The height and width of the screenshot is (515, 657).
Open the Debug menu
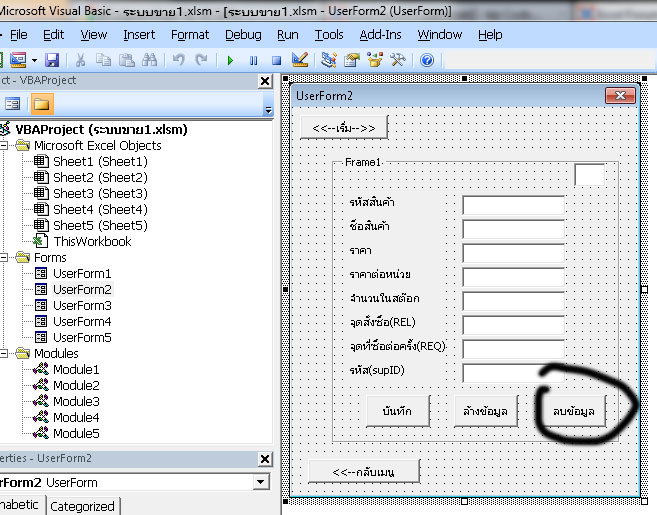point(243,34)
